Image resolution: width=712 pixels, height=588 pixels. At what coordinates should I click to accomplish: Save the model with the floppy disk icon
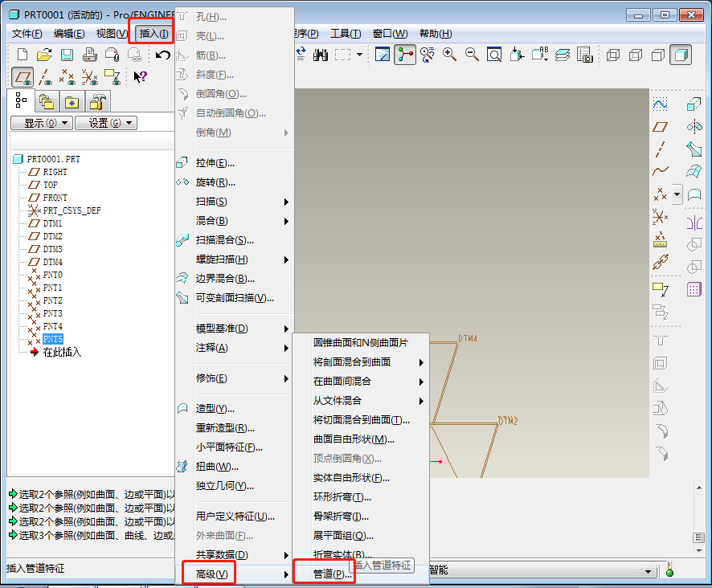68,55
